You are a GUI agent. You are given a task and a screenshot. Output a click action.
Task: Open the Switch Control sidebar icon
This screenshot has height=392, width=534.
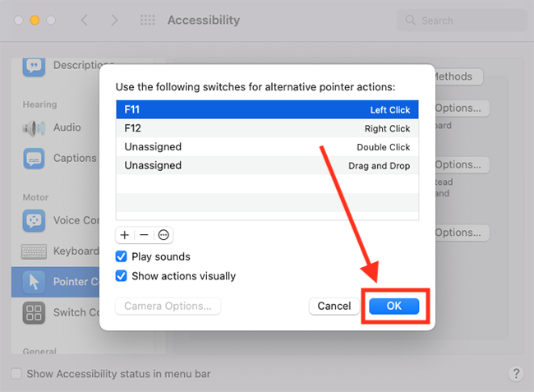point(34,312)
